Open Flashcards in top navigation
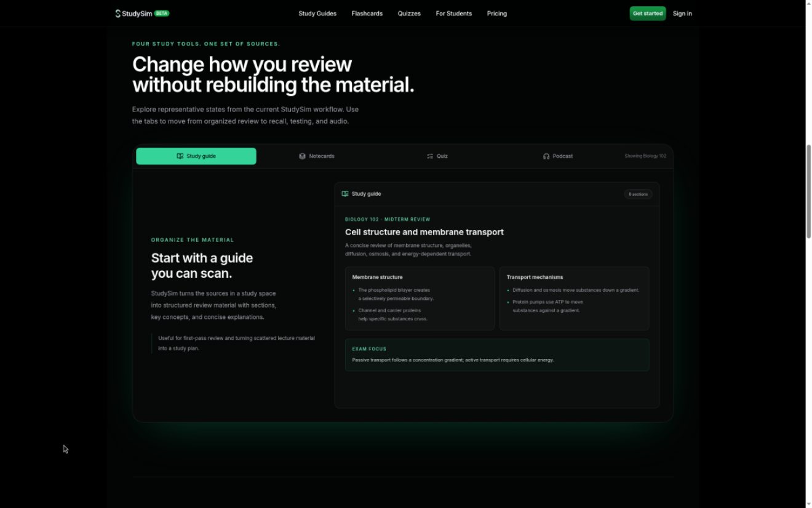Screen dimensions: 812x508 pyautogui.click(x=367, y=14)
